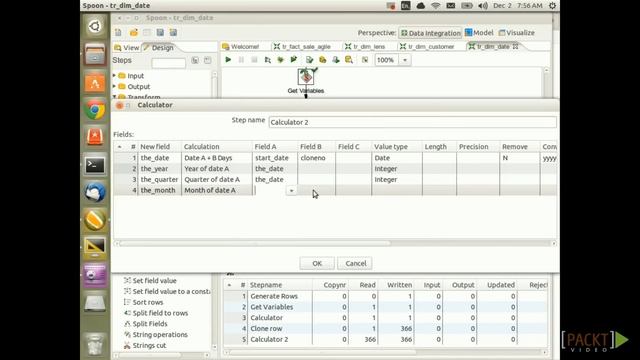Switch to the Design tab
Image resolution: width=640 pixels, height=360 pixels.
(159, 48)
